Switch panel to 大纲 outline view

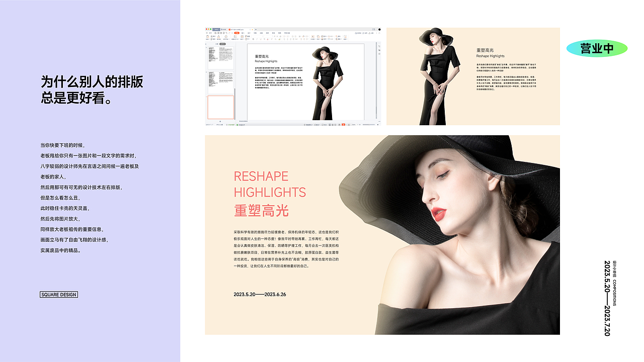217,44
